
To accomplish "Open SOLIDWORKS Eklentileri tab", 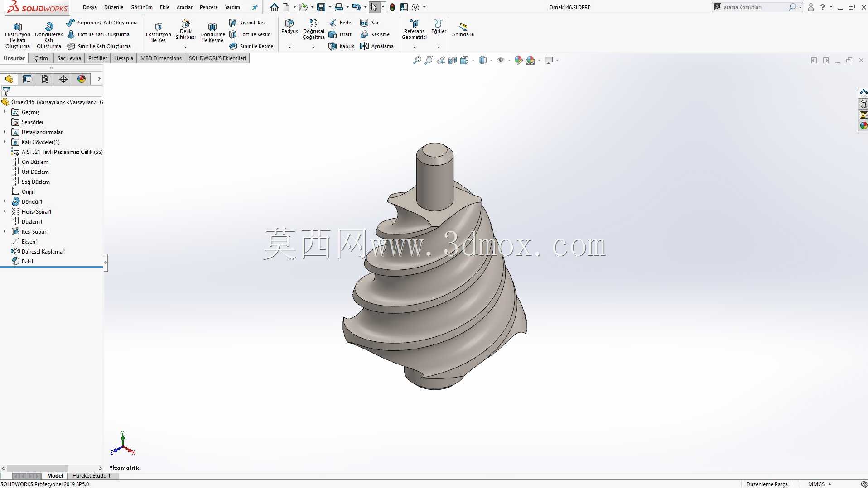I will pos(217,58).
